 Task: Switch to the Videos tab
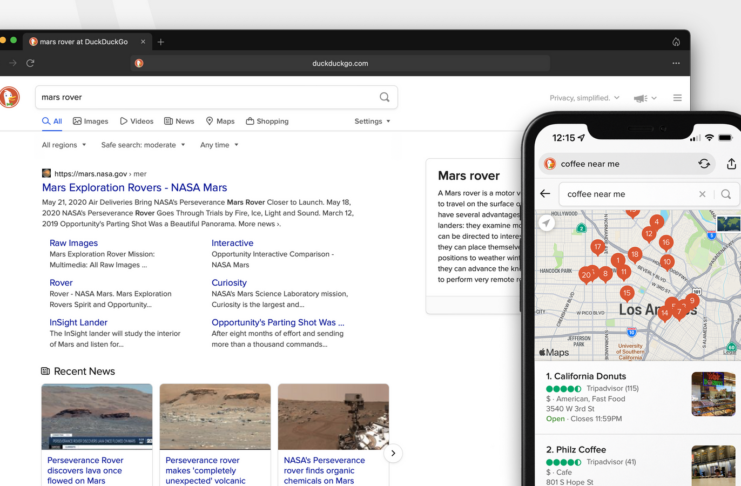click(x=137, y=121)
